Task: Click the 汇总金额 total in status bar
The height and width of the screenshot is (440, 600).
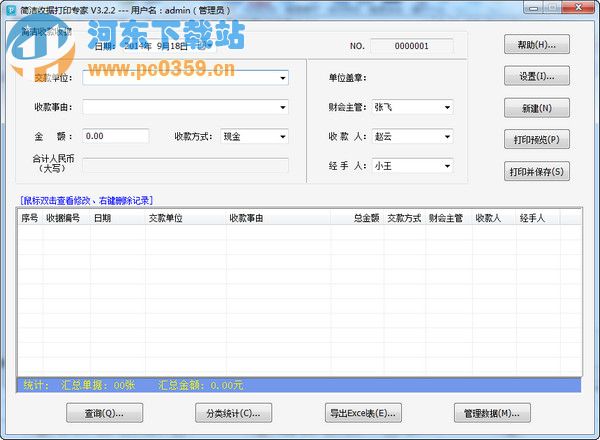Action: point(201,385)
